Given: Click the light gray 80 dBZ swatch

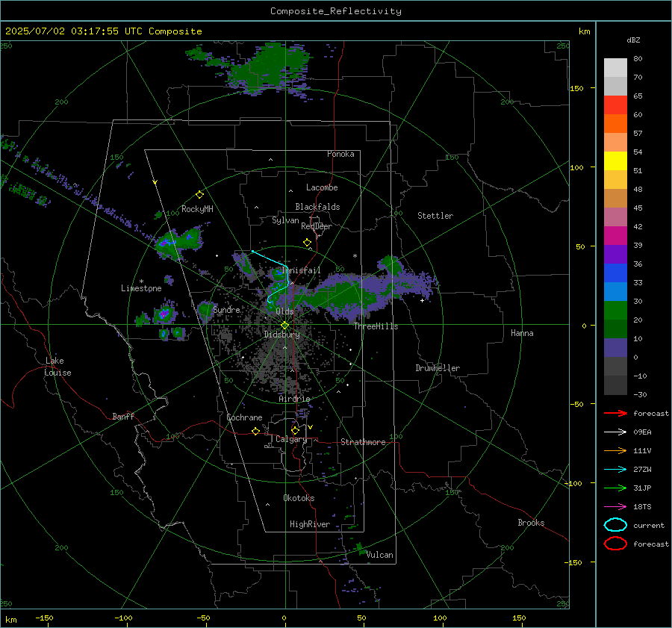Looking at the screenshot, I should point(615,68).
